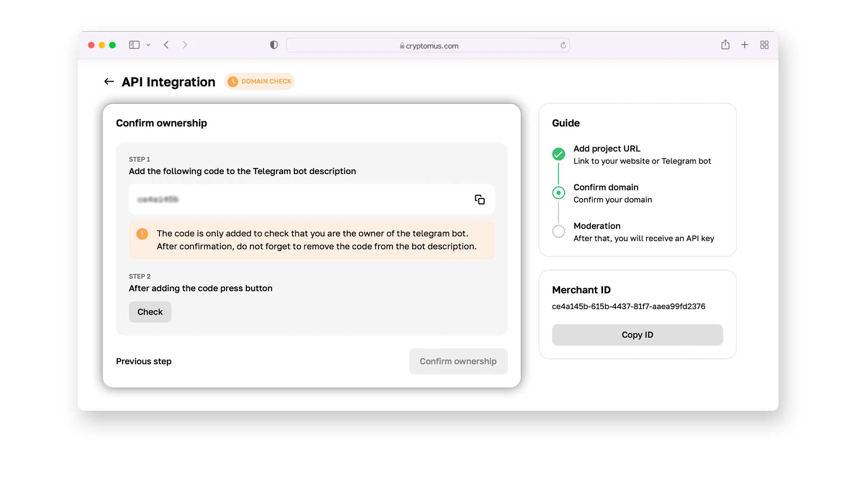Click the green completed Add project URL checkmark
868x488 pixels.
(559, 154)
